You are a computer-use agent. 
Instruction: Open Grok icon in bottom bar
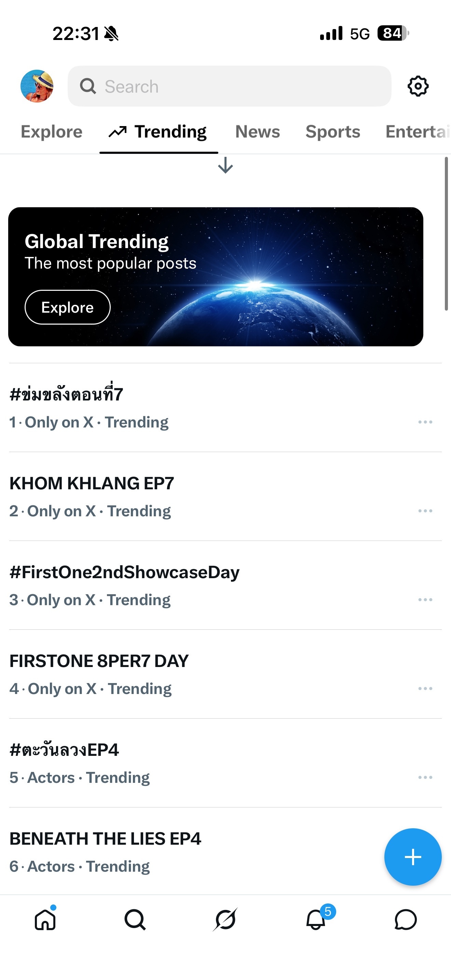(225, 920)
